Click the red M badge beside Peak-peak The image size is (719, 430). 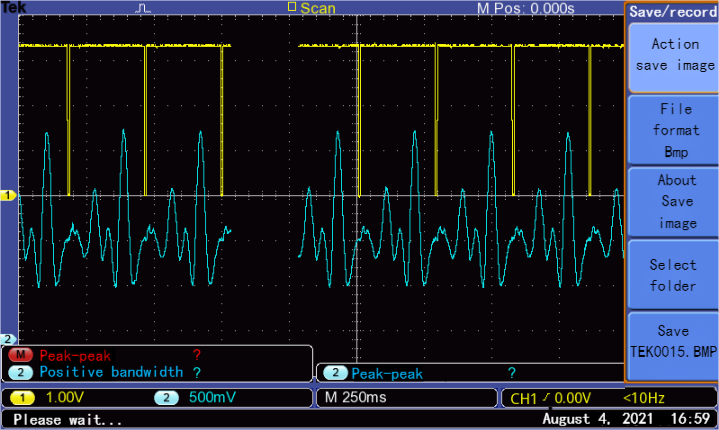pos(21,355)
